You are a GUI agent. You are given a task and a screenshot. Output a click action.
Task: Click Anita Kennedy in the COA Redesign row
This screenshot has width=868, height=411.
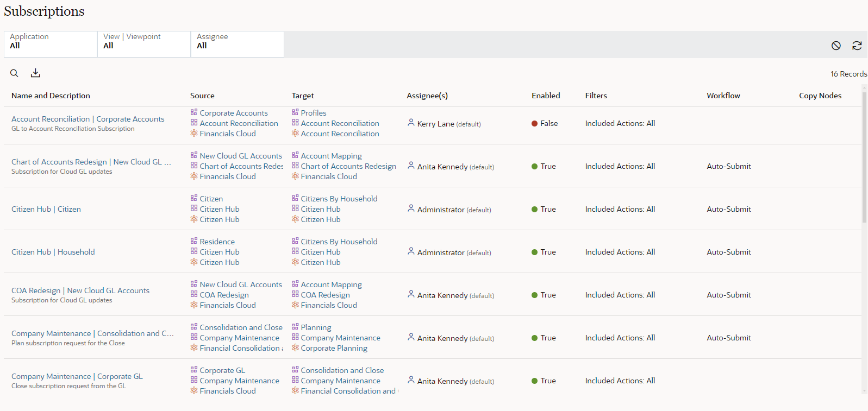(442, 295)
